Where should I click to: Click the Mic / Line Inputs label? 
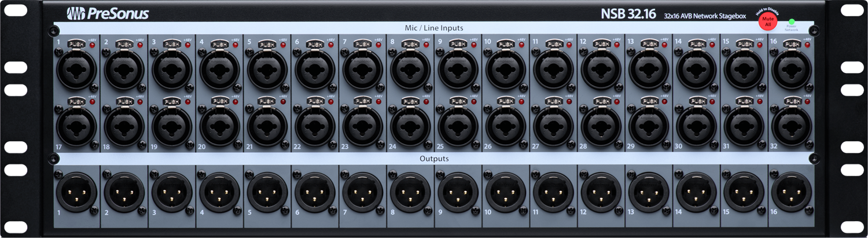click(x=434, y=28)
